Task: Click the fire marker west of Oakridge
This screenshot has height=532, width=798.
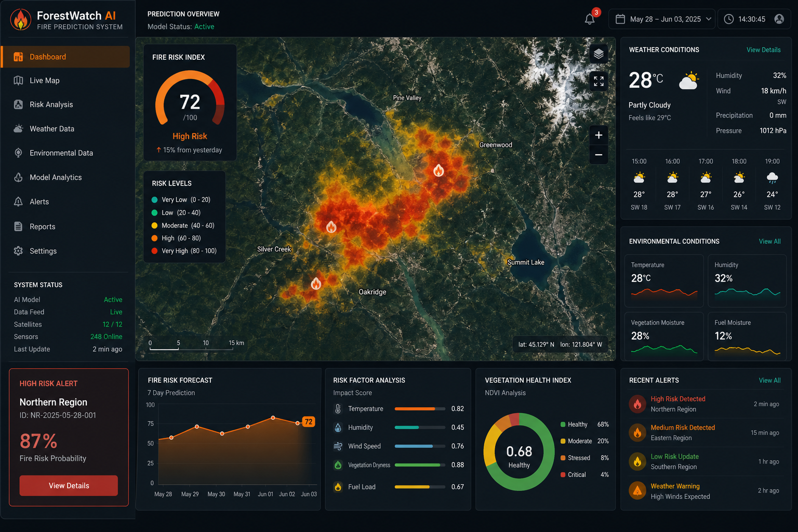Action: 316,283
